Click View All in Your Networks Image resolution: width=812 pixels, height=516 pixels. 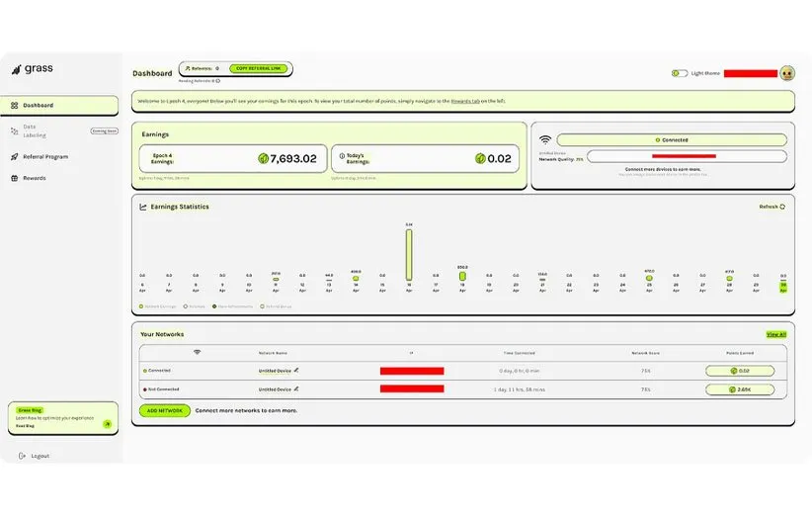click(x=776, y=334)
